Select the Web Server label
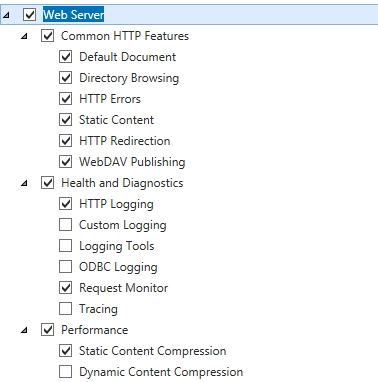The image size is (378, 382). pyautogui.click(x=74, y=15)
